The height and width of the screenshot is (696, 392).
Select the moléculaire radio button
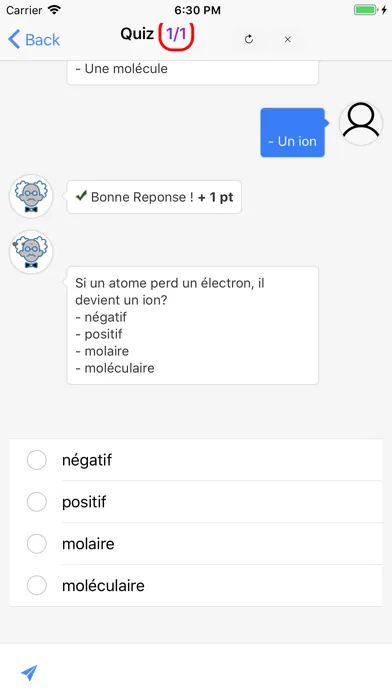point(37,585)
